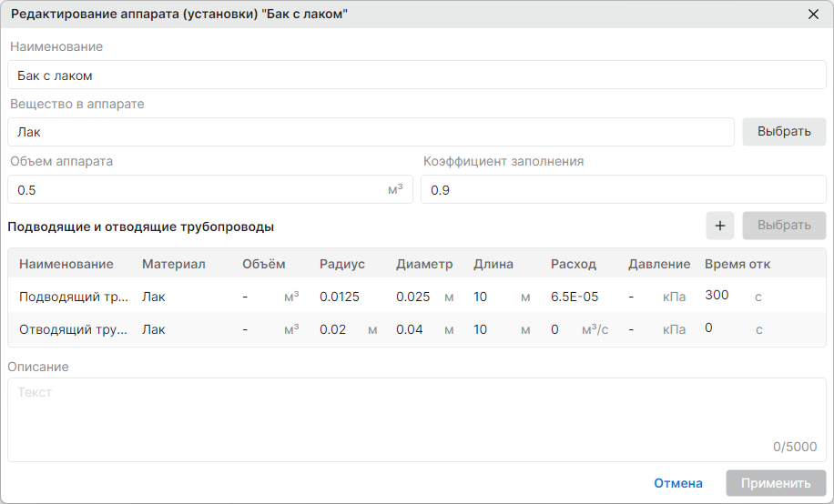Select the Подводящий тр... row name
This screenshot has width=834, height=504.
(74, 297)
